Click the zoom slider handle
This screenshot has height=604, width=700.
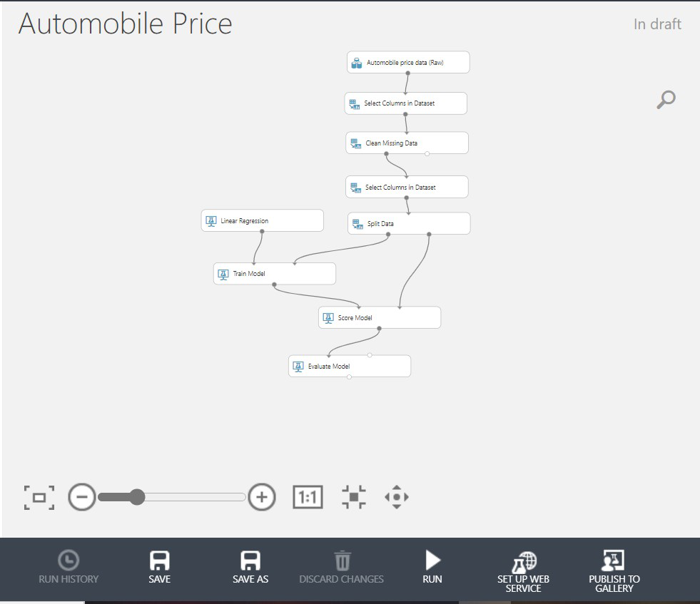[136, 497]
